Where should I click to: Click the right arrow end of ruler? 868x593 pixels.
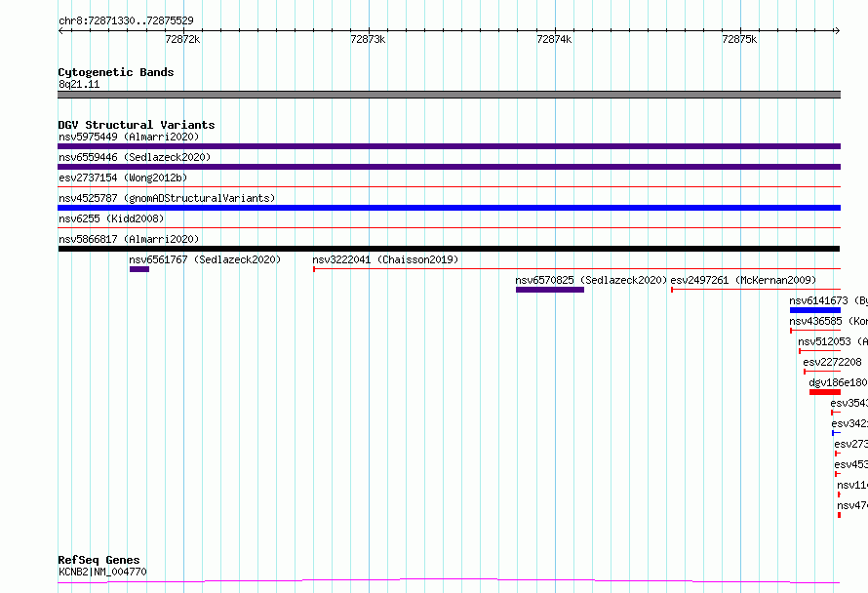[x=837, y=30]
